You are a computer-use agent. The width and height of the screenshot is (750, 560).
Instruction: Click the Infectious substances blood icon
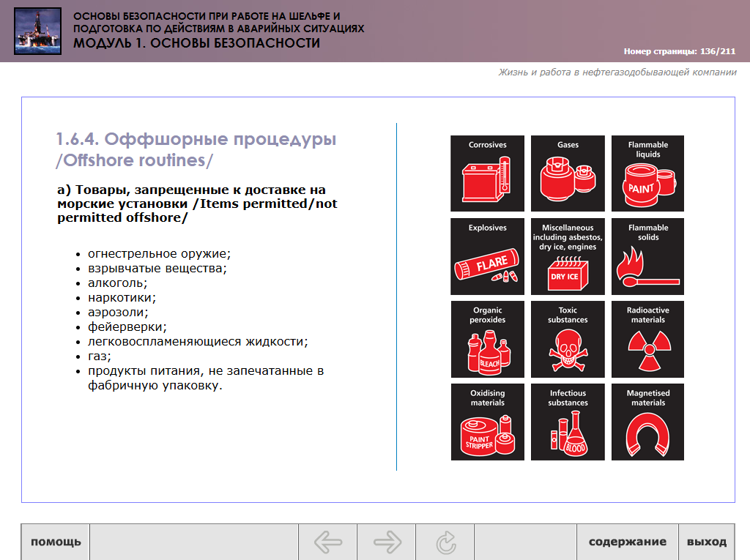click(x=568, y=422)
